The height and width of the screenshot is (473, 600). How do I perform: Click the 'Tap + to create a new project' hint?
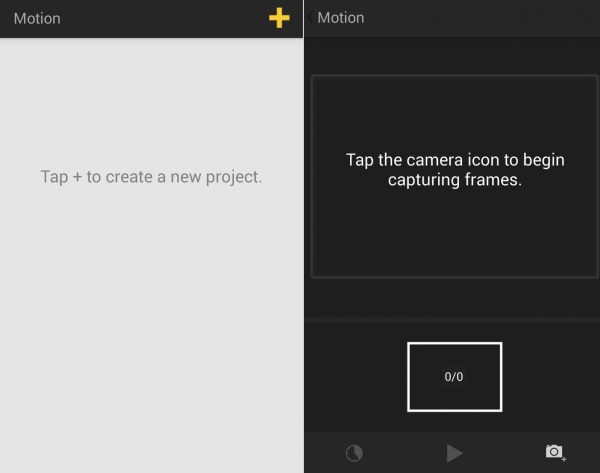click(x=152, y=177)
